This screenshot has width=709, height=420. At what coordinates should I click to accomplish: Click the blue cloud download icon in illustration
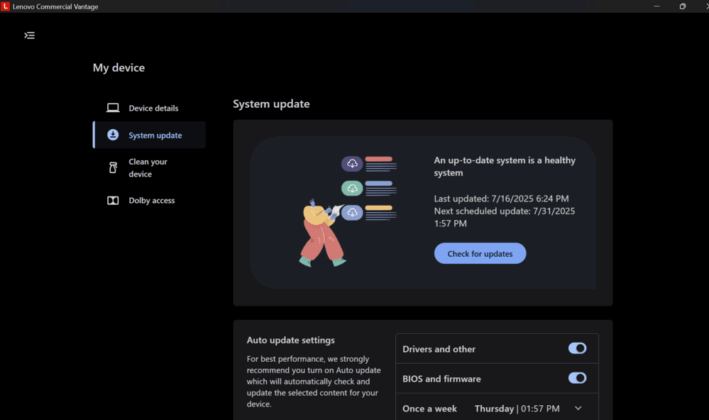[352, 212]
